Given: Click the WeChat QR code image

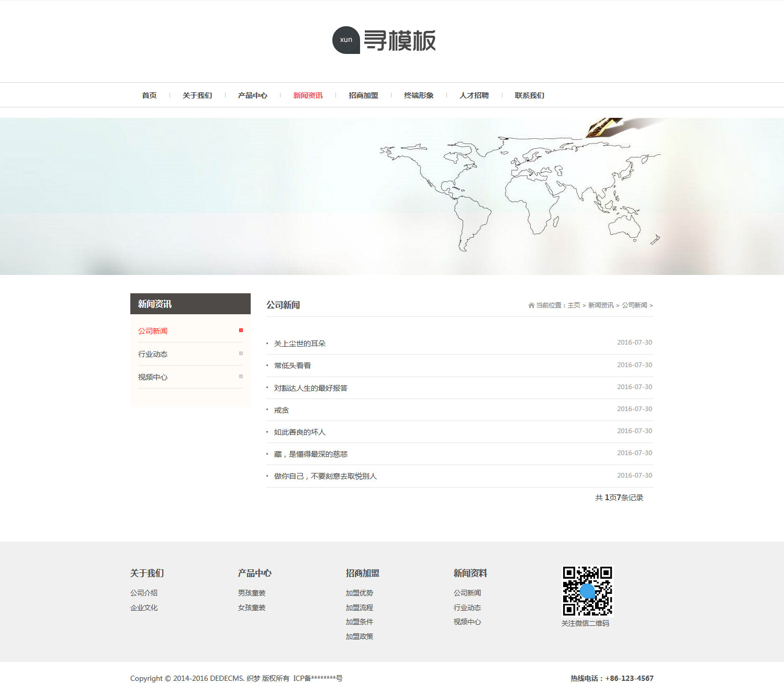Looking at the screenshot, I should click(x=587, y=591).
